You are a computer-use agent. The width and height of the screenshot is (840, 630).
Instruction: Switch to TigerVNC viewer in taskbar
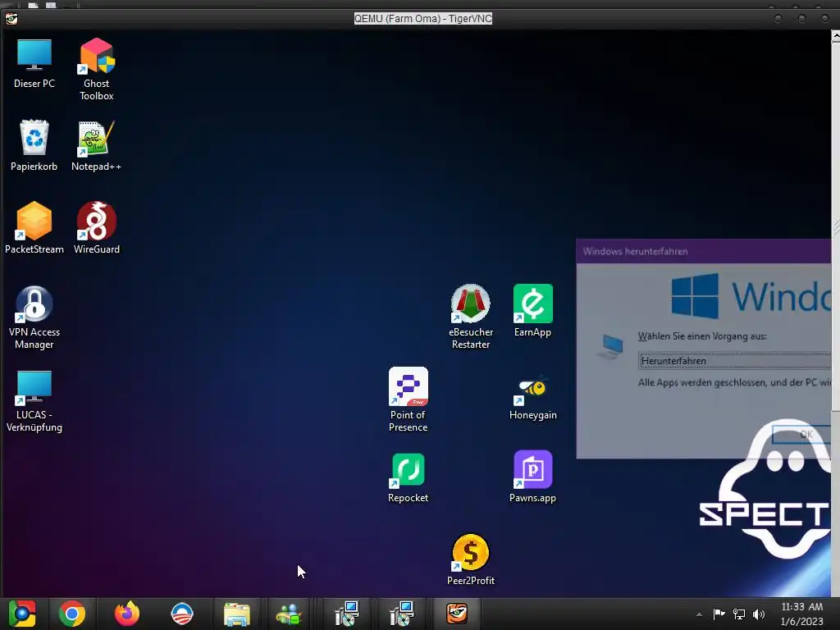click(x=457, y=614)
